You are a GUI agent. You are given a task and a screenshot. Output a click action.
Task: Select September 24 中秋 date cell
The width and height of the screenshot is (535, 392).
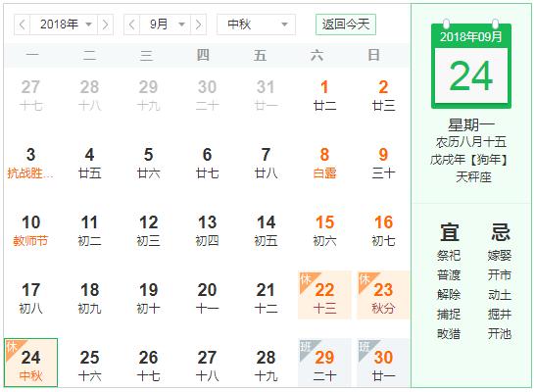30,363
